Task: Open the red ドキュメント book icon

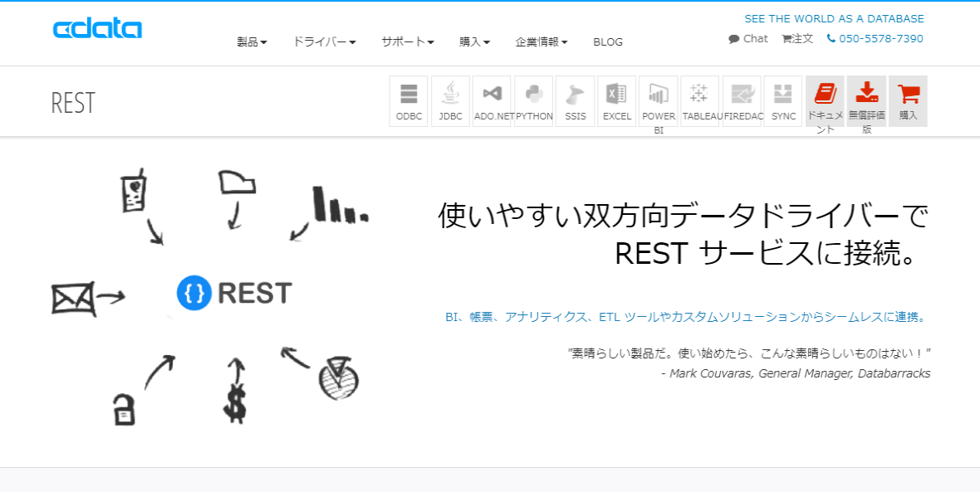Action: [x=825, y=101]
